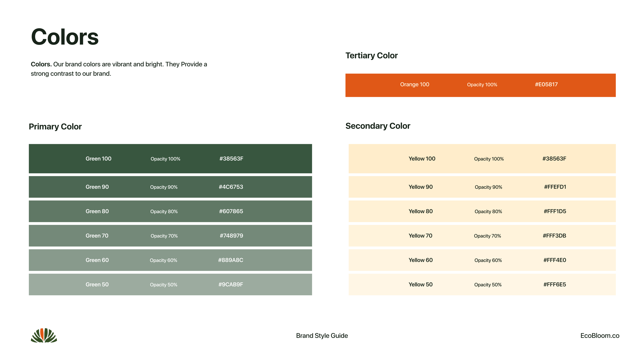Select the Yellow 50 color swatch
The width and height of the screenshot is (644, 362).
click(482, 285)
